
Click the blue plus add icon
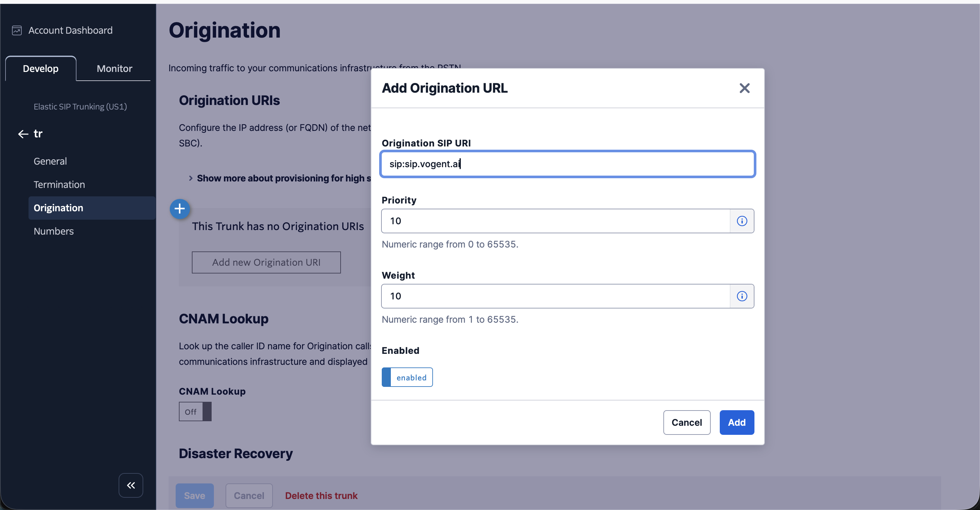pos(180,209)
